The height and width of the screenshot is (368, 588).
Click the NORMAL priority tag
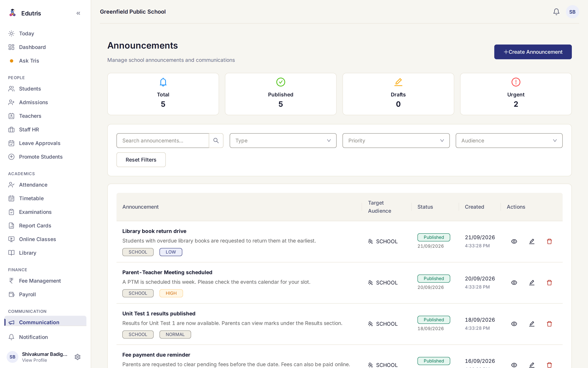pos(175,334)
